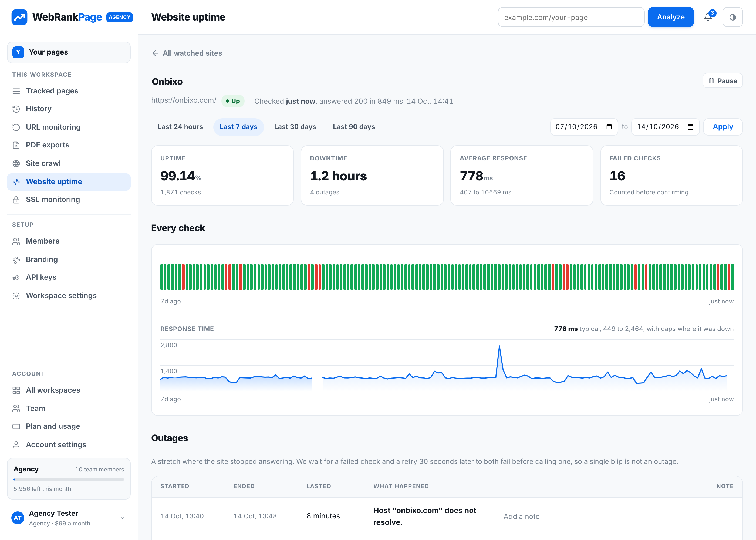Viewport: 756px width, 540px height.
Task: Click the Up status badge
Action: [x=233, y=101]
